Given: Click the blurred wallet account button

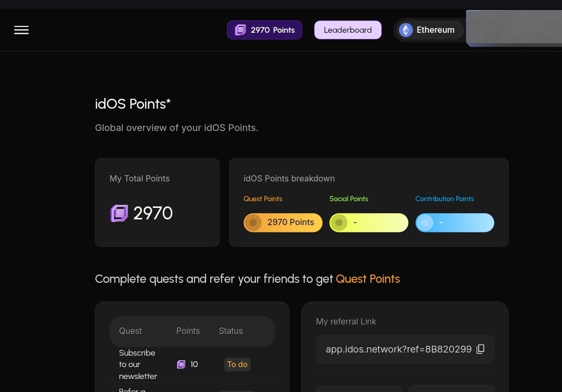Looking at the screenshot, I should tap(514, 28).
